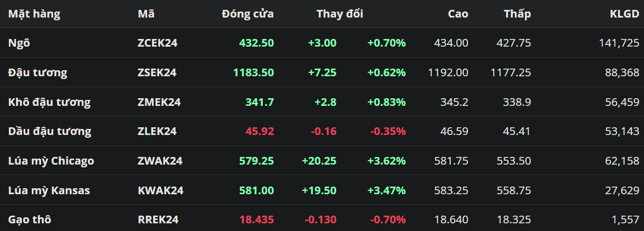The image size is (644, 231).
Task: Click the 141,725 volume value
Action: pos(619,43)
